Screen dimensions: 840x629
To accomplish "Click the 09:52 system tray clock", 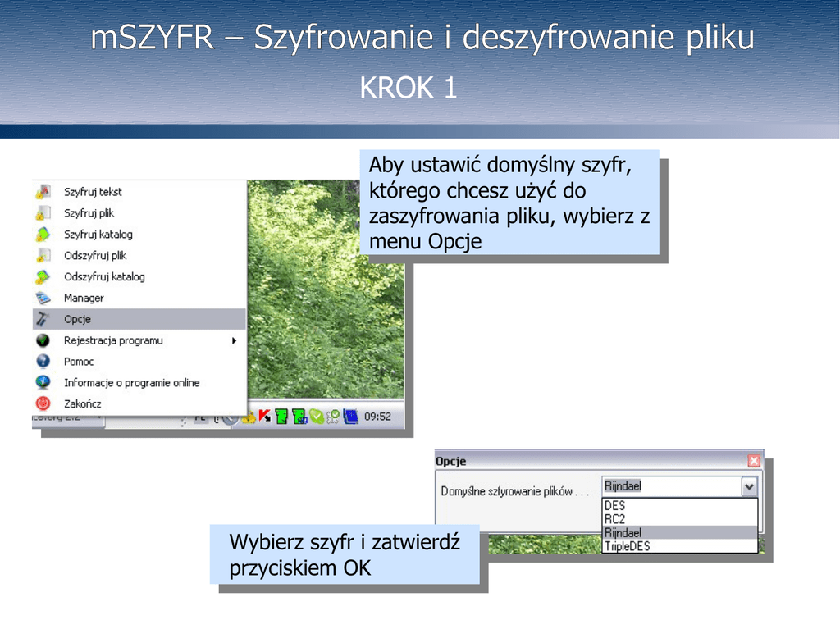I will tap(377, 417).
